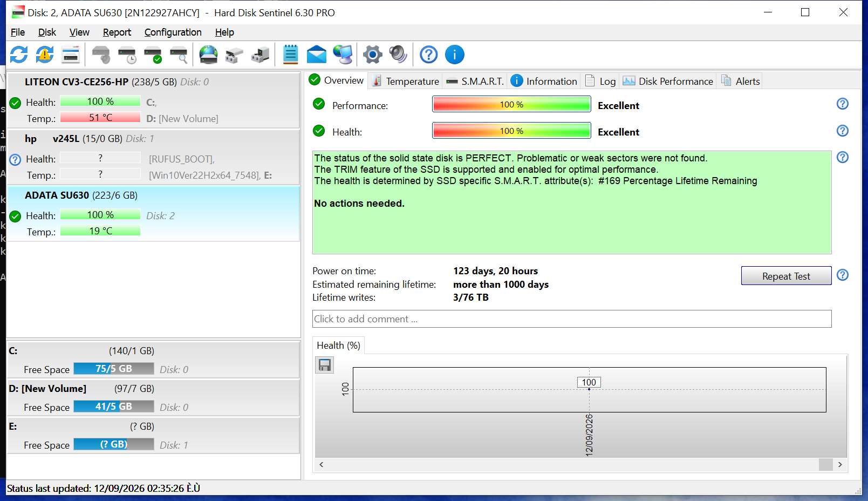868x501 pixels.
Task: Click the "3/76 TB" lifetime writes value
Action: [471, 297]
